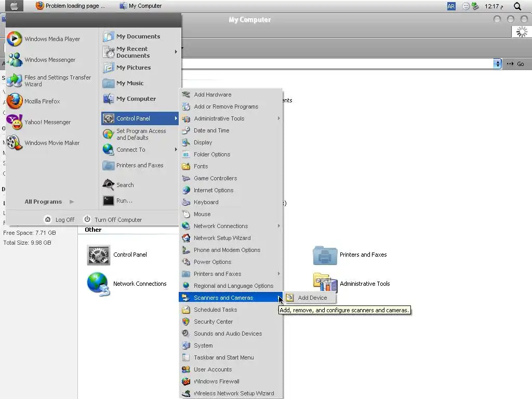The width and height of the screenshot is (532, 399).
Task: Click the Fonts folder icon
Action: pyautogui.click(x=186, y=166)
